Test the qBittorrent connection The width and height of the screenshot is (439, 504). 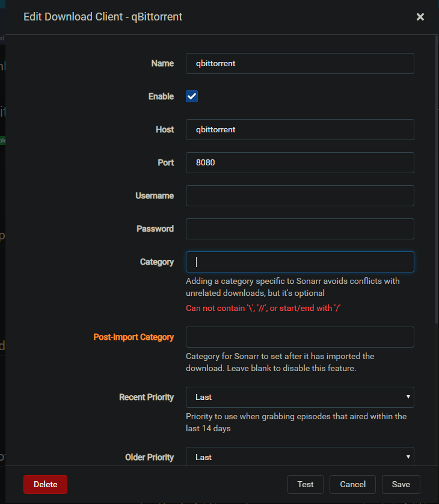pyautogui.click(x=305, y=484)
